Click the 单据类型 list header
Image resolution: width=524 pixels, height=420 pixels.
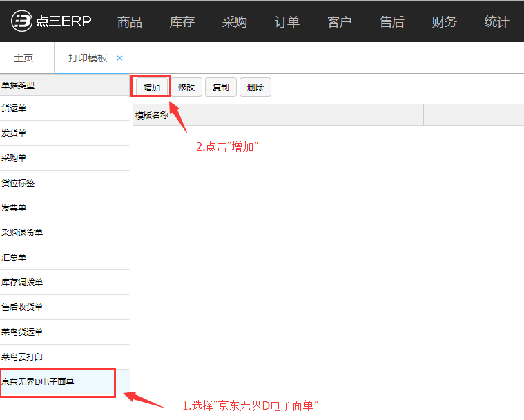65,85
